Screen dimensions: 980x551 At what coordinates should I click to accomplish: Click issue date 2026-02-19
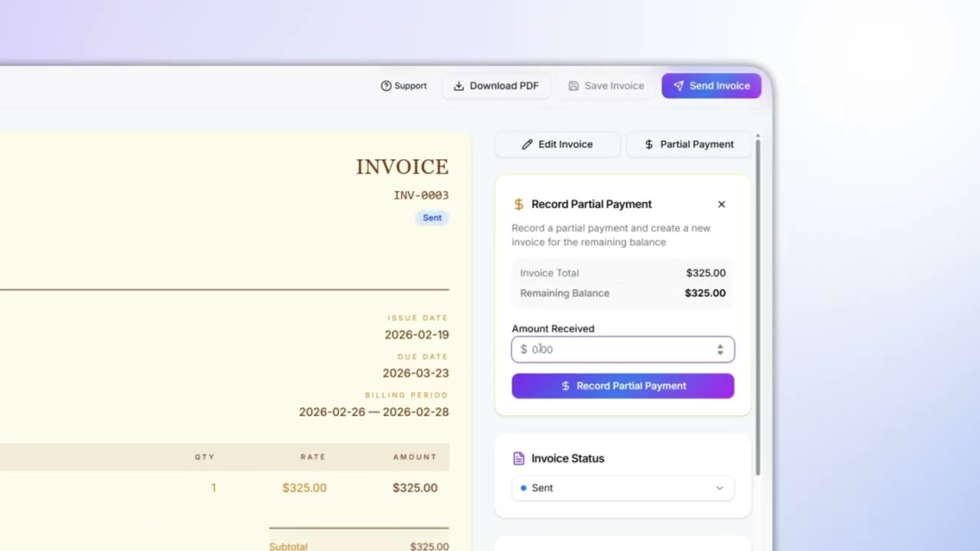[x=416, y=334]
